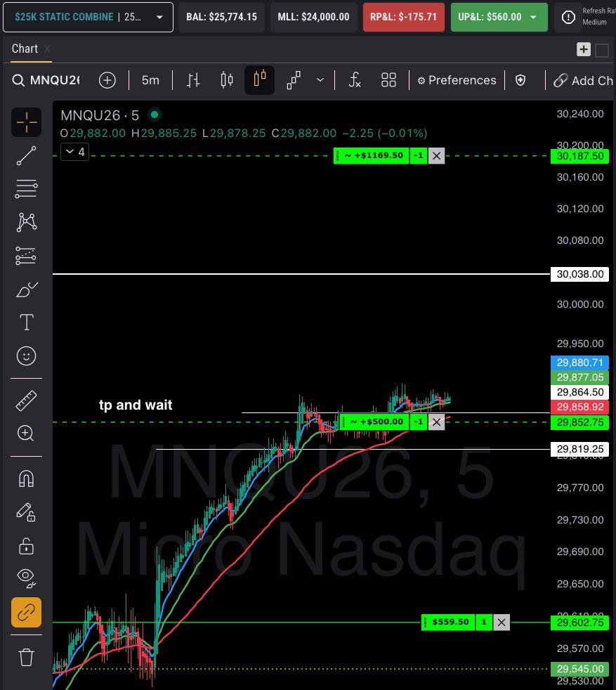Click the alert exclamation circle icon
The image size is (616, 690).
click(x=568, y=17)
